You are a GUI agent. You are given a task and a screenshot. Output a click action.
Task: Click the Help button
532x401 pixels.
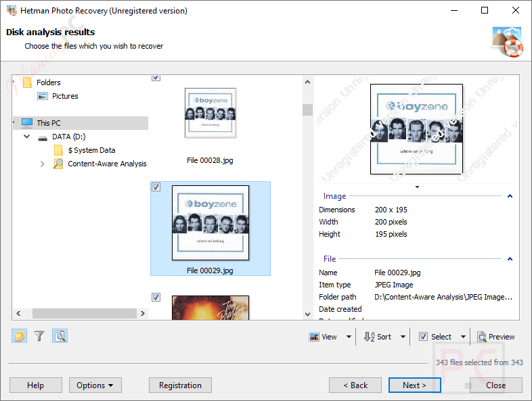(36, 385)
